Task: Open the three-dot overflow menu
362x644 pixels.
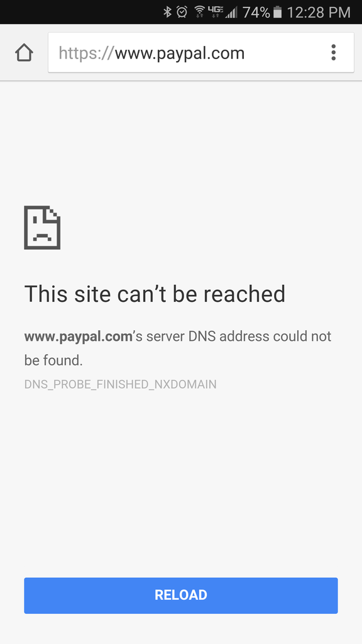Action: pos(333,53)
